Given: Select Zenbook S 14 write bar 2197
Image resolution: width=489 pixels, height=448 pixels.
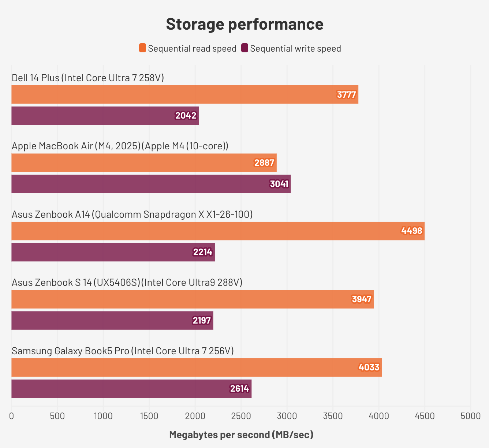Looking at the screenshot, I should point(112,321).
